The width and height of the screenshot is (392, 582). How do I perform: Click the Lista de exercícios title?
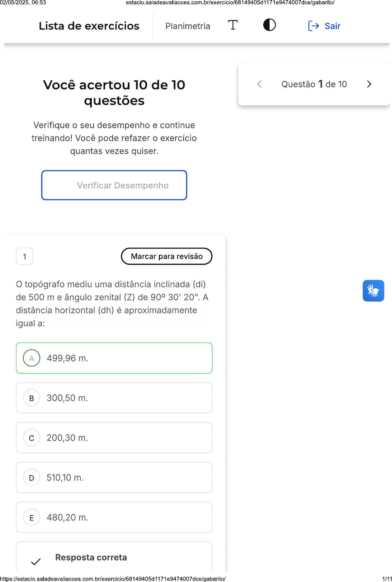(89, 26)
